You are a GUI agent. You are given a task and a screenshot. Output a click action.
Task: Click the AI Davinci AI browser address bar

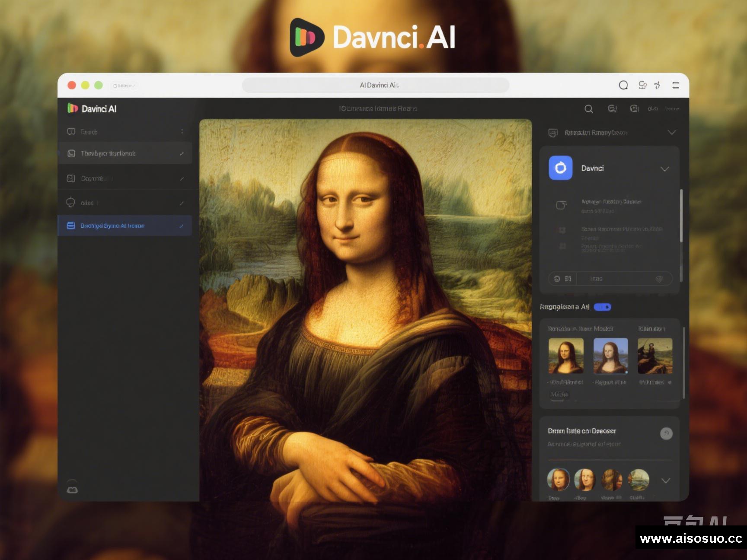coord(376,85)
